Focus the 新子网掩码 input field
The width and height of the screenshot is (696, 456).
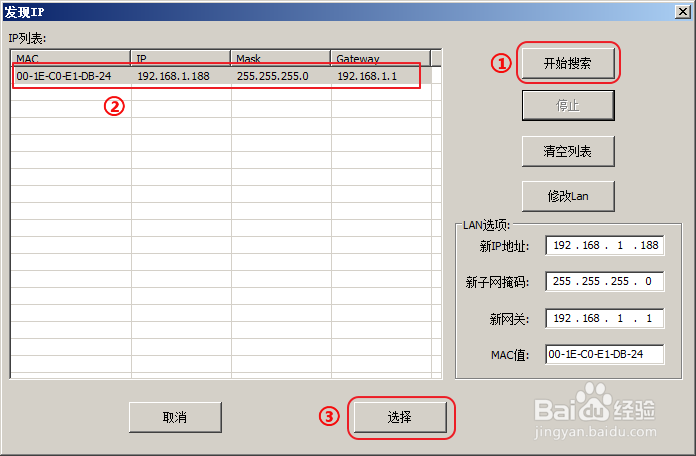(605, 282)
